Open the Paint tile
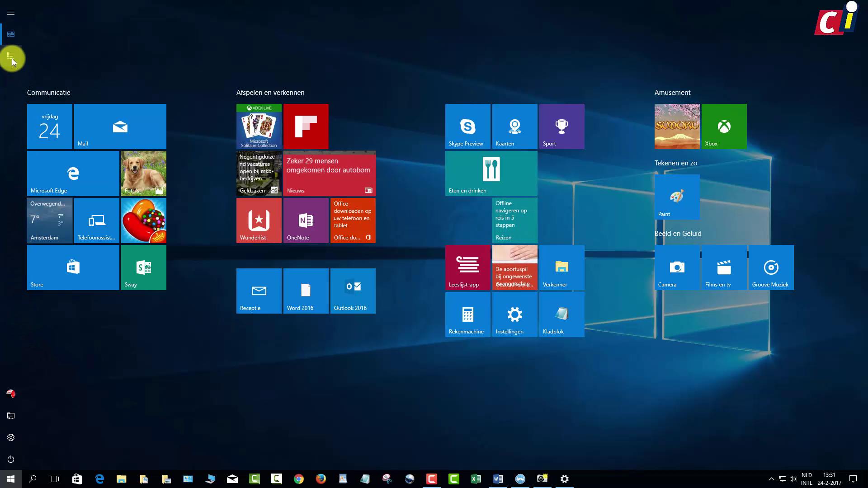 pyautogui.click(x=677, y=197)
